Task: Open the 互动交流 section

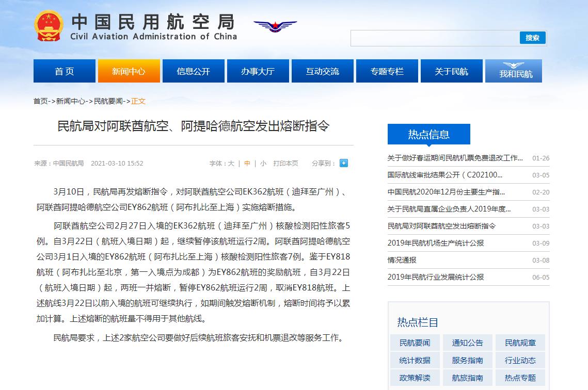Action: click(322, 71)
